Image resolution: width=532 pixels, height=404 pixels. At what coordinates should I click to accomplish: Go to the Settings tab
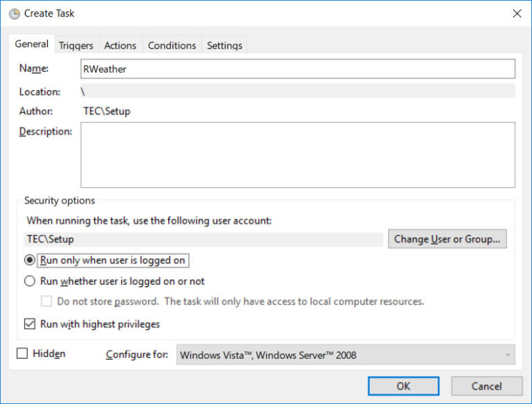tap(224, 46)
